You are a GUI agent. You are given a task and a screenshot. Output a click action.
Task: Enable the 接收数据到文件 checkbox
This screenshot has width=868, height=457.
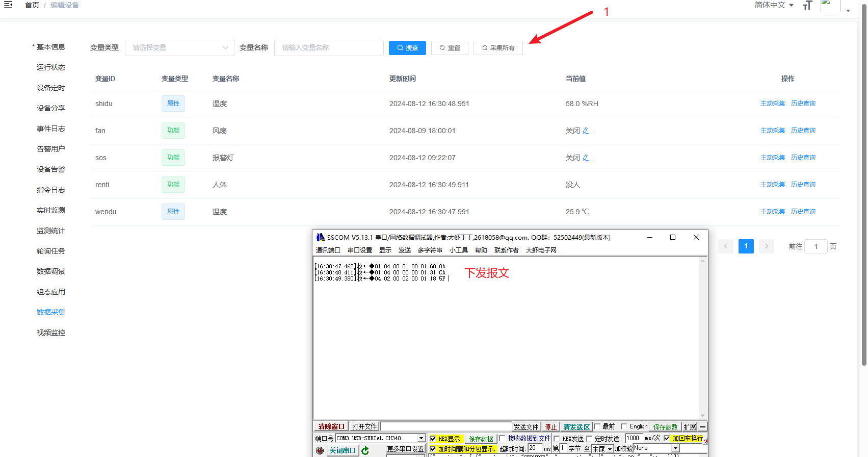point(502,439)
